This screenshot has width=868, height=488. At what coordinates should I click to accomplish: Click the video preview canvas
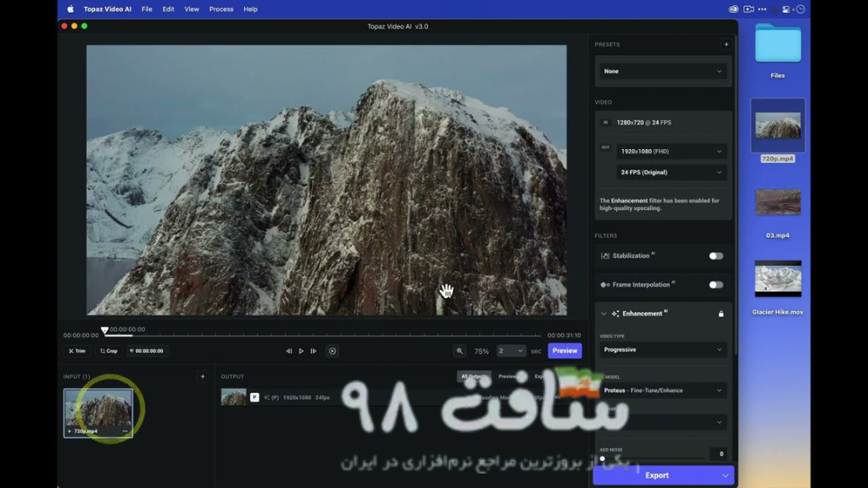pos(326,180)
